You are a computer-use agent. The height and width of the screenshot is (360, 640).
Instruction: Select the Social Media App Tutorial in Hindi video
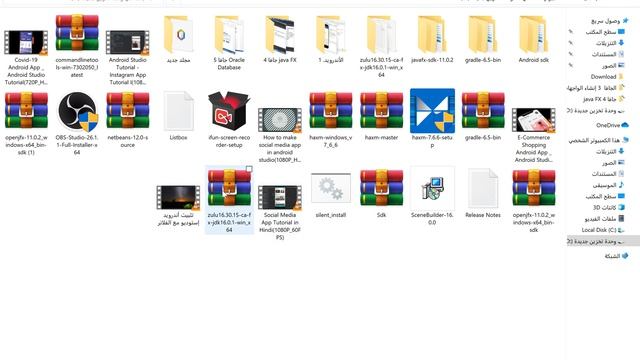[x=280, y=212]
